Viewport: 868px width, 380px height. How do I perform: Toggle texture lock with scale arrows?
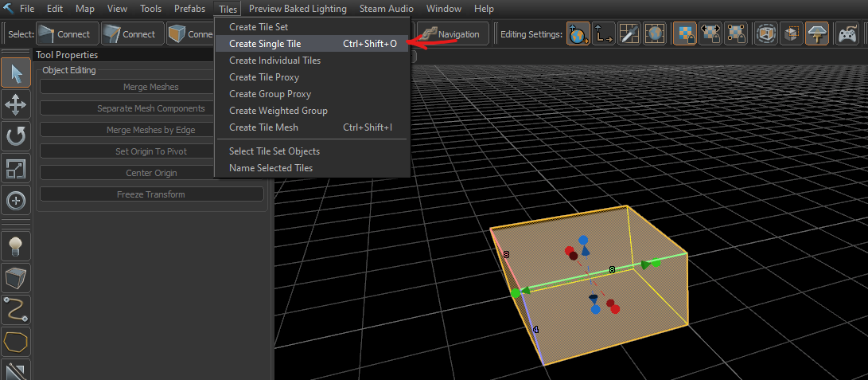point(710,33)
